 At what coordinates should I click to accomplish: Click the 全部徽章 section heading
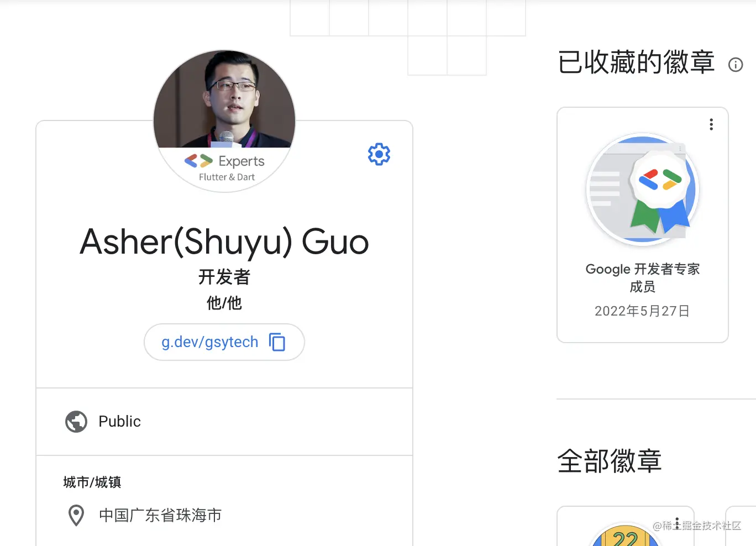point(610,460)
